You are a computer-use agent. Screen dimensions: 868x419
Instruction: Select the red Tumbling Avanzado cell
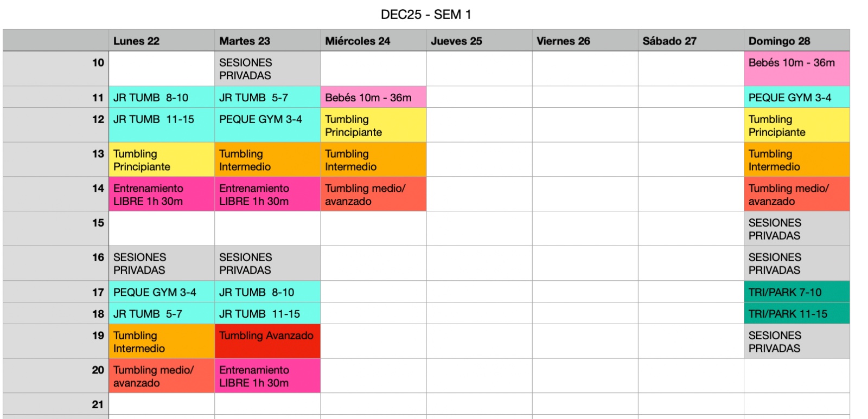(x=267, y=341)
